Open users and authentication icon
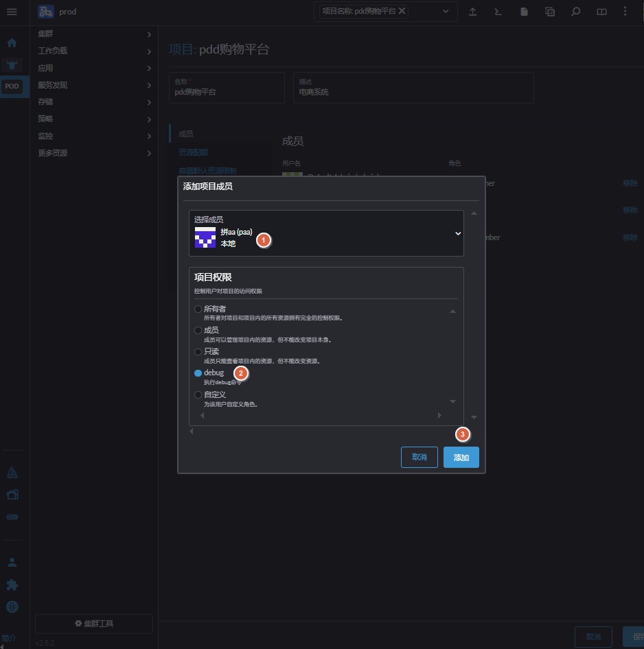The height and width of the screenshot is (649, 644). pos(12,562)
